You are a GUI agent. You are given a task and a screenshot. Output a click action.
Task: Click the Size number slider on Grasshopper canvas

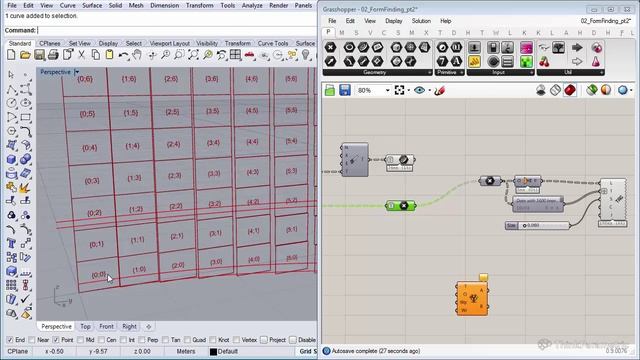click(537, 225)
